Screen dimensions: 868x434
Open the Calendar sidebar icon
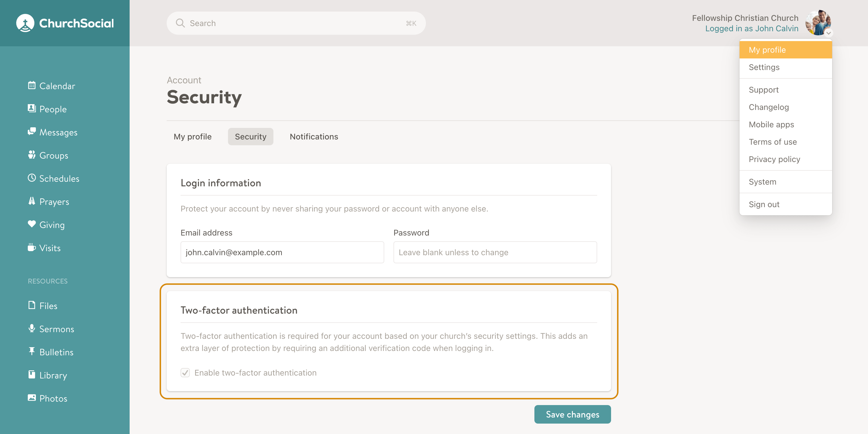tap(32, 86)
